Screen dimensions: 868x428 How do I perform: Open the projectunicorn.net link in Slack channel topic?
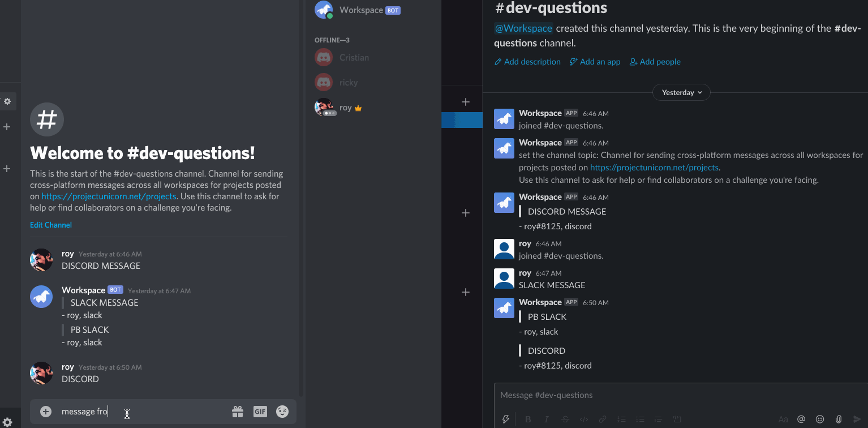[654, 168]
